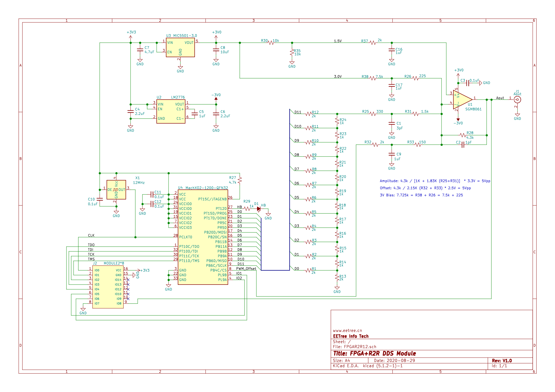Screen dimensions: 555x392
Task: Select resistor R33 150 symbol
Action: coord(418,145)
